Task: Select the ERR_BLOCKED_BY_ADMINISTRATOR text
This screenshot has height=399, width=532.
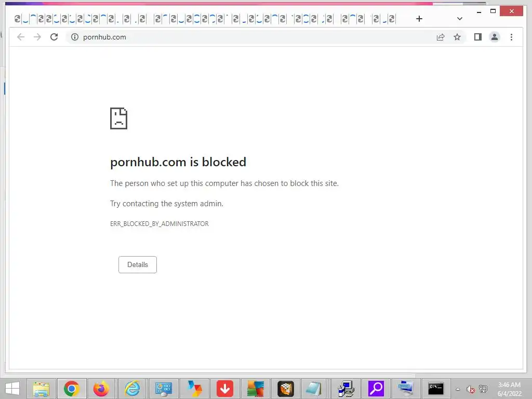Action: (x=159, y=224)
